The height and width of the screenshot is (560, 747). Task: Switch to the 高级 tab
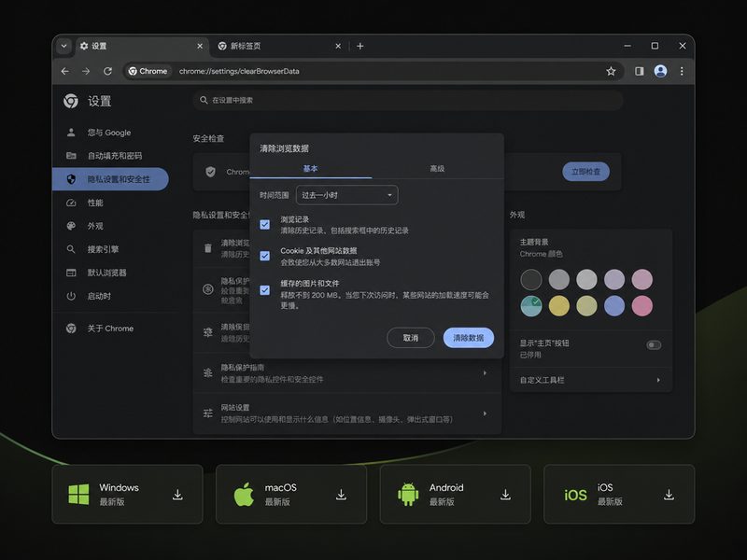click(x=437, y=169)
